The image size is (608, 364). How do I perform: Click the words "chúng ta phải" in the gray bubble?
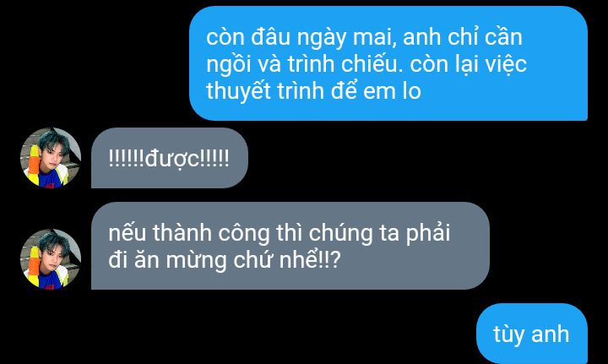point(380,234)
